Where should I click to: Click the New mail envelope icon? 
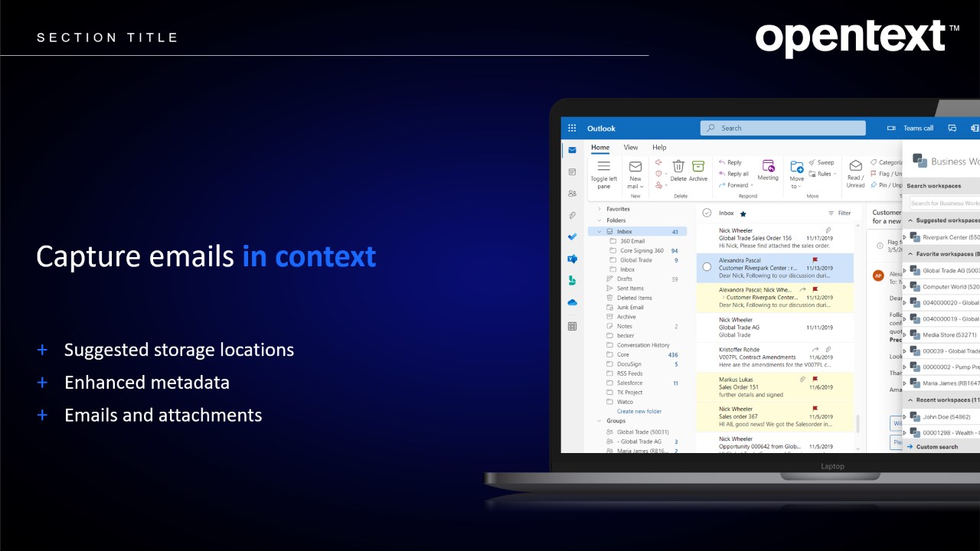[x=635, y=167]
